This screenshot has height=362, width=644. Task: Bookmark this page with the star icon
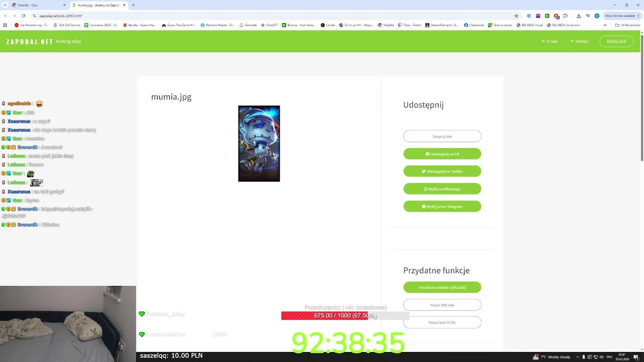click(516, 16)
